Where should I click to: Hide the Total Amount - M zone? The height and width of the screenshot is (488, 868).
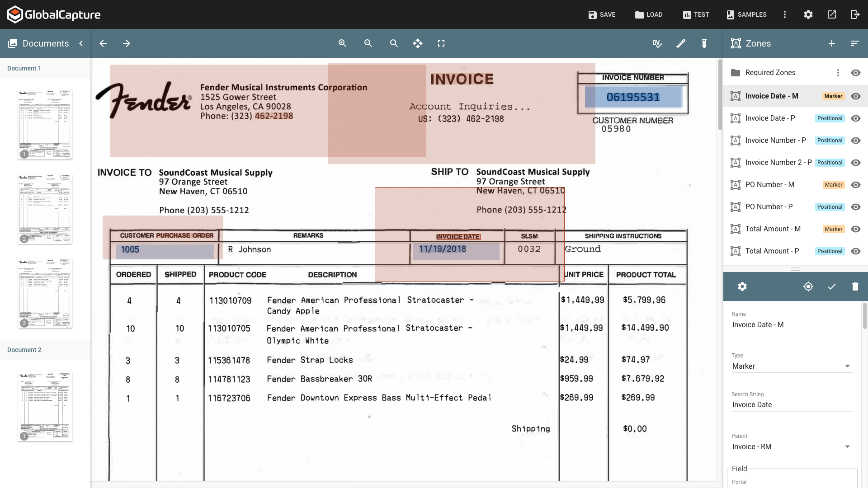(x=856, y=229)
